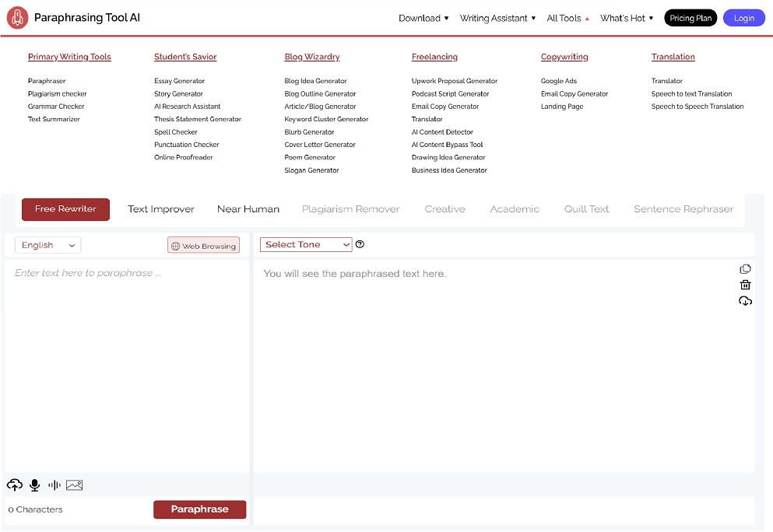Open the Essay Generator link
The height and width of the screenshot is (532, 773).
tap(180, 81)
